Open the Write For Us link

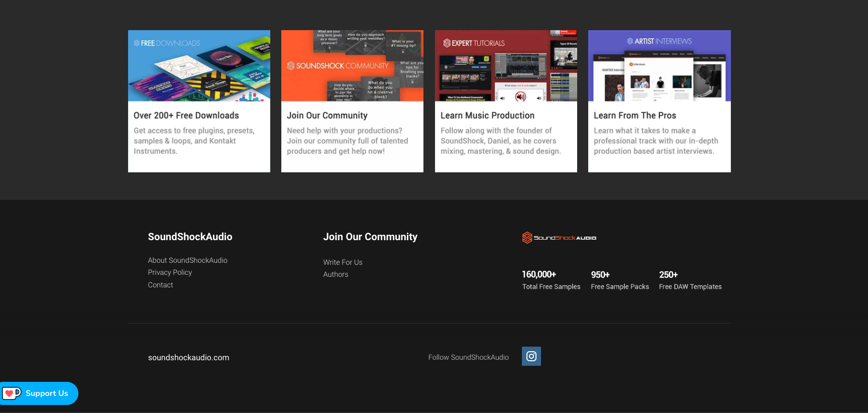343,262
